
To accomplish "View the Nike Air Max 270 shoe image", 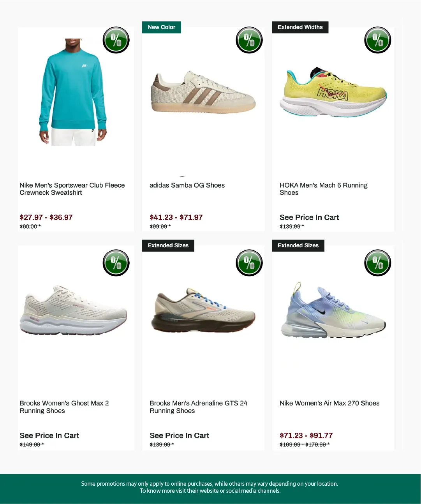I will click(333, 310).
